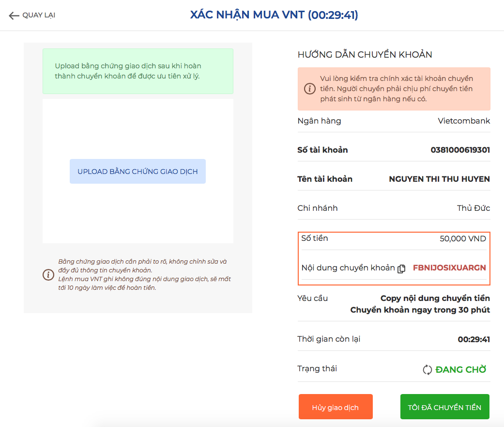Image resolution: width=504 pixels, height=427 pixels.
Task: Click the red account verification warning text
Action: 397,89
